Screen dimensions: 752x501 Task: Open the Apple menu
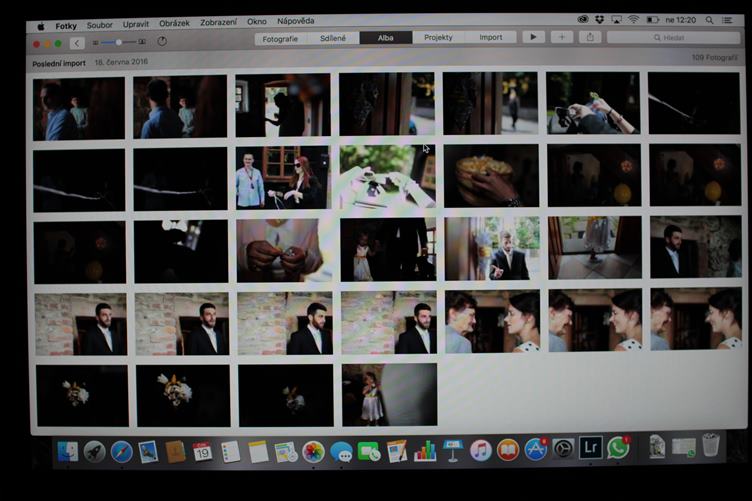point(40,26)
